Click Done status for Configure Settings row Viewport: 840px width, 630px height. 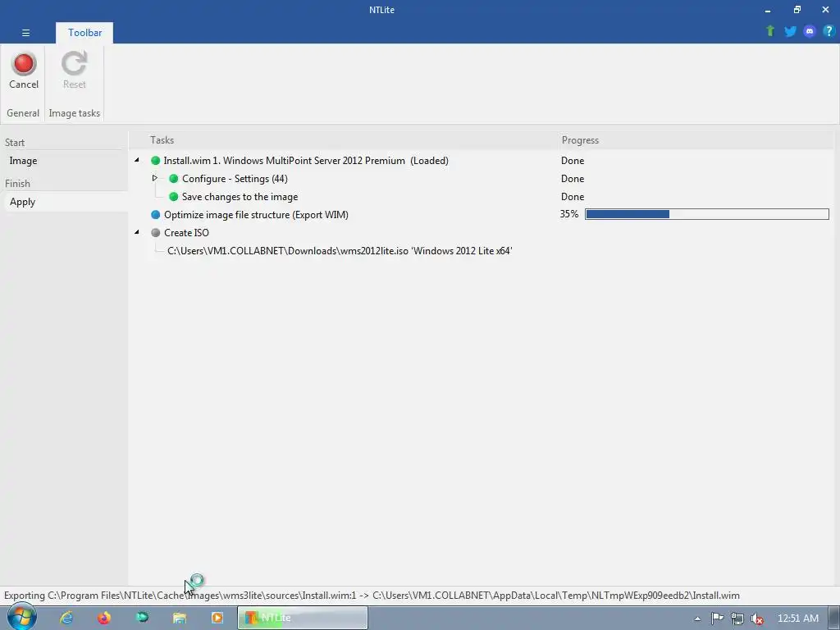(573, 179)
